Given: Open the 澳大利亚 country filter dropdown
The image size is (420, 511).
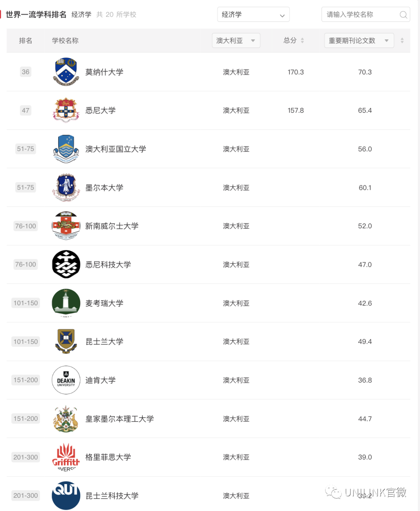Looking at the screenshot, I should pos(236,40).
